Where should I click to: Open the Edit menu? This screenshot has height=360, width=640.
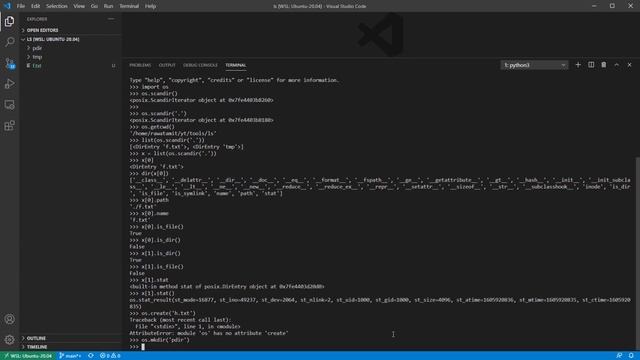click(36, 6)
